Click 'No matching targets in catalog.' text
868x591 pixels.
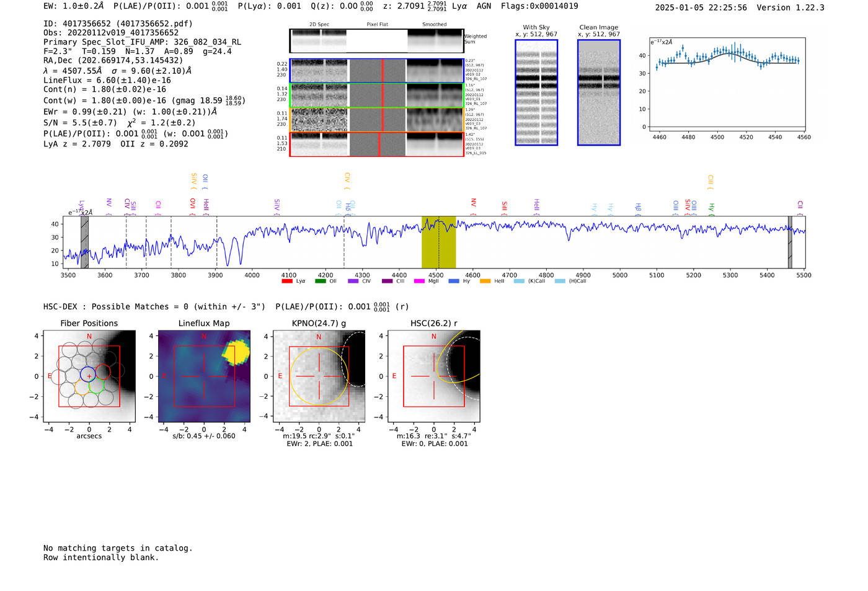tap(118, 548)
